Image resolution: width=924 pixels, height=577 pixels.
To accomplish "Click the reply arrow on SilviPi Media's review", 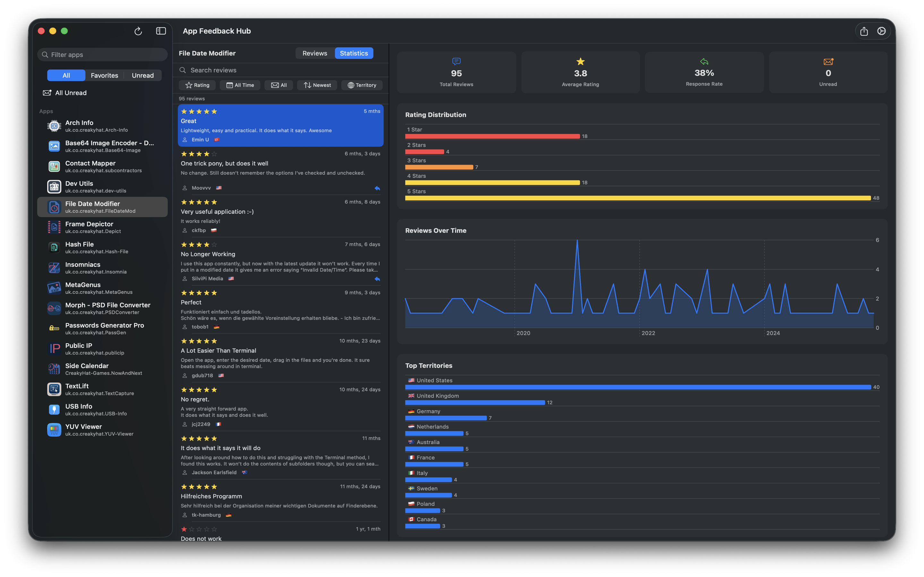I will (x=377, y=279).
